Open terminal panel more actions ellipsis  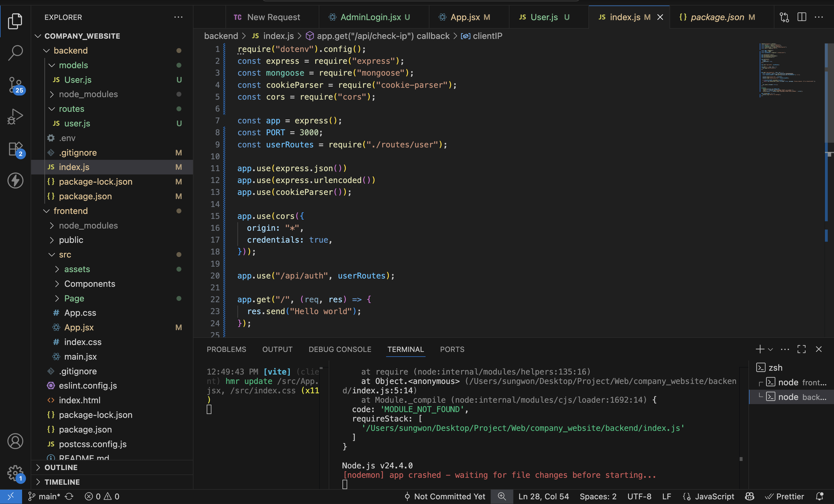pos(785,349)
